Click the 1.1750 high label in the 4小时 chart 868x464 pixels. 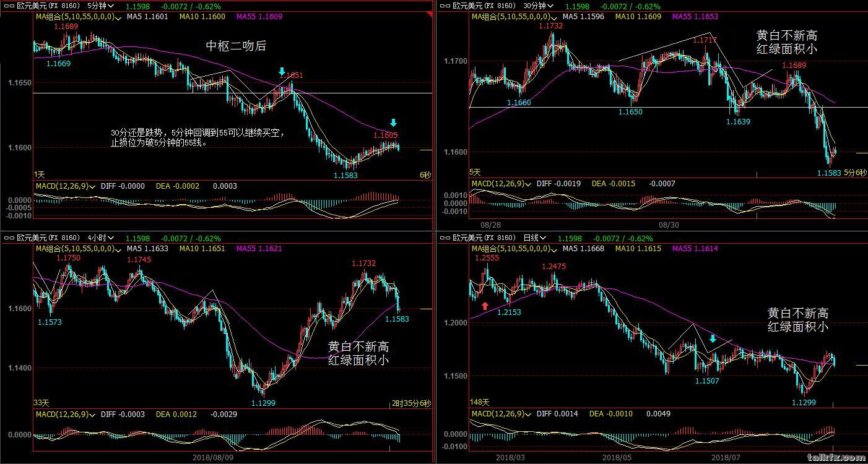[x=68, y=258]
